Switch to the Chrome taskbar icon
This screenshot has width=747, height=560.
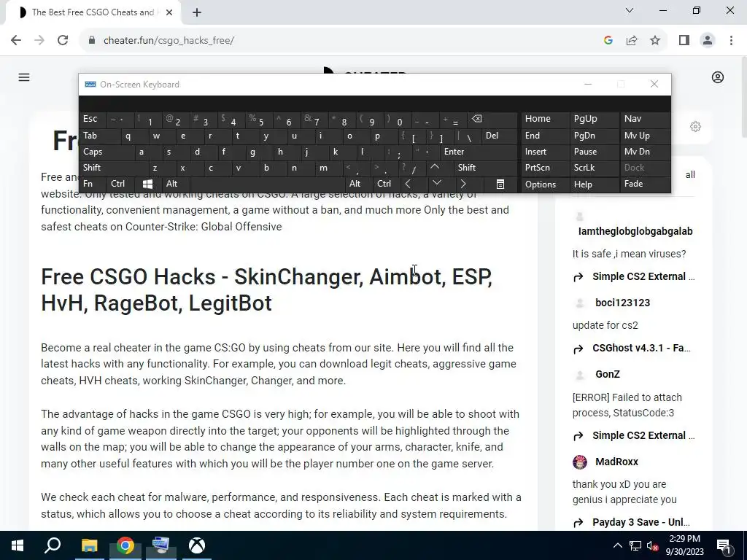pyautogui.click(x=125, y=545)
